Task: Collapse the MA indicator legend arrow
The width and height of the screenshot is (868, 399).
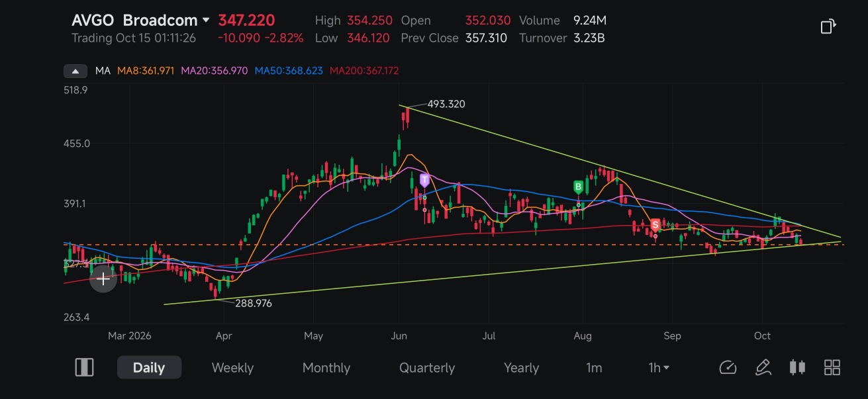Action: [75, 71]
